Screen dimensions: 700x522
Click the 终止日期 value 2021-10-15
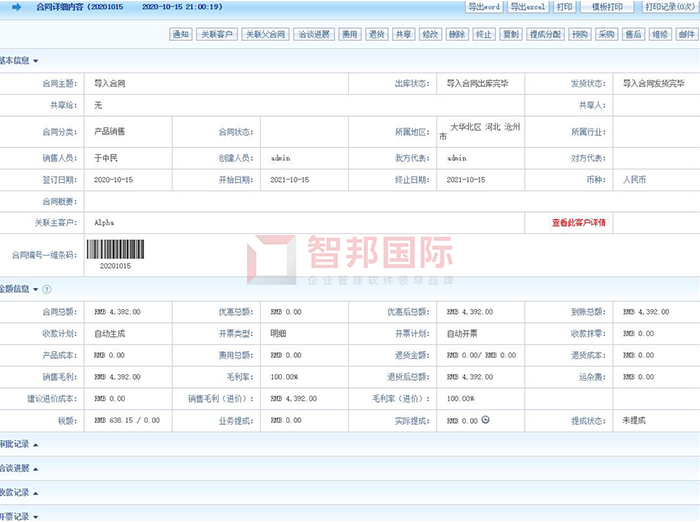466,180
